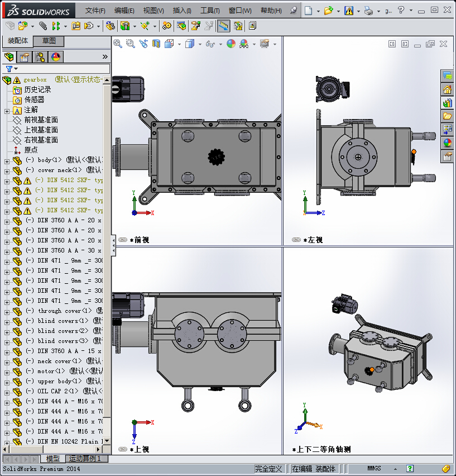
Task: Open the 插入(I) menu
Action: 182,11
